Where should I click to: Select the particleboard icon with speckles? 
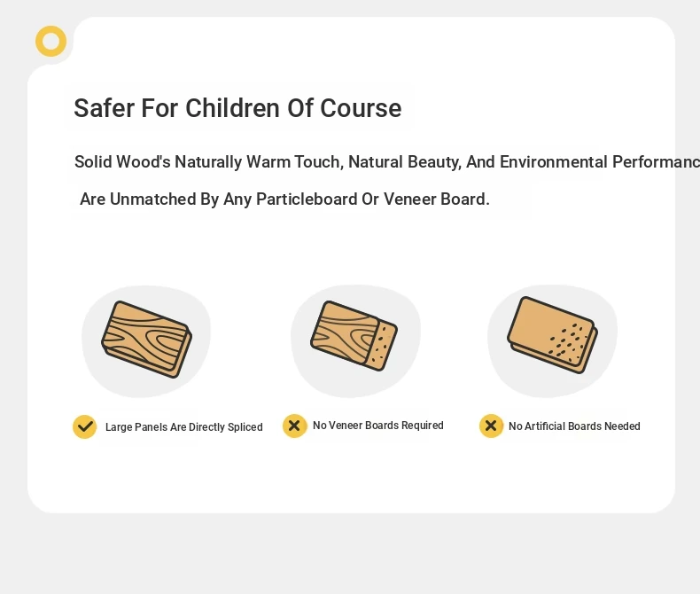553,335
